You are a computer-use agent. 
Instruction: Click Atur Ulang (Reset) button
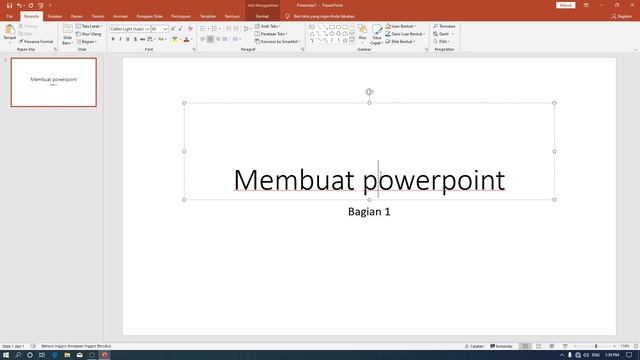[x=89, y=34]
